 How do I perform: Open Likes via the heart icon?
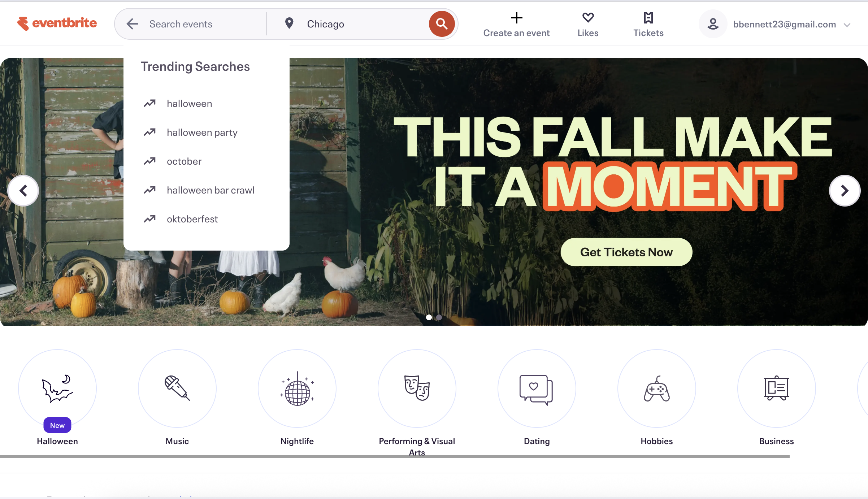point(588,18)
